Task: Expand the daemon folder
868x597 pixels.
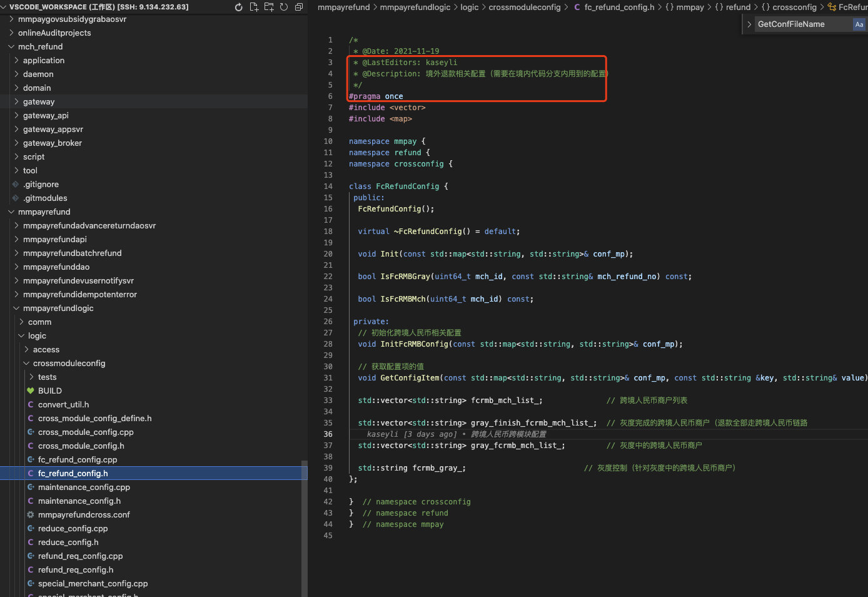Action: tap(16, 74)
